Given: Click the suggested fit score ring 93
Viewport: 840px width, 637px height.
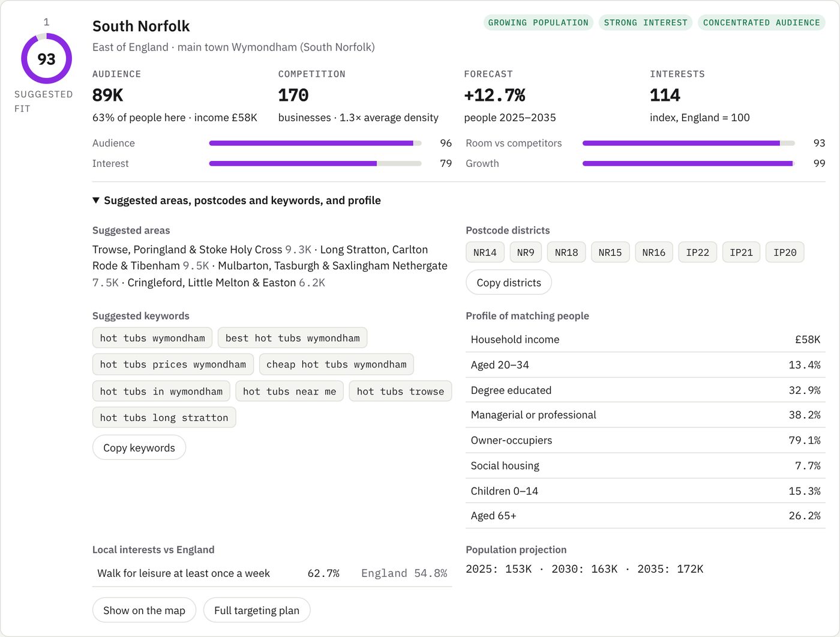Looking at the screenshot, I should click(x=46, y=59).
